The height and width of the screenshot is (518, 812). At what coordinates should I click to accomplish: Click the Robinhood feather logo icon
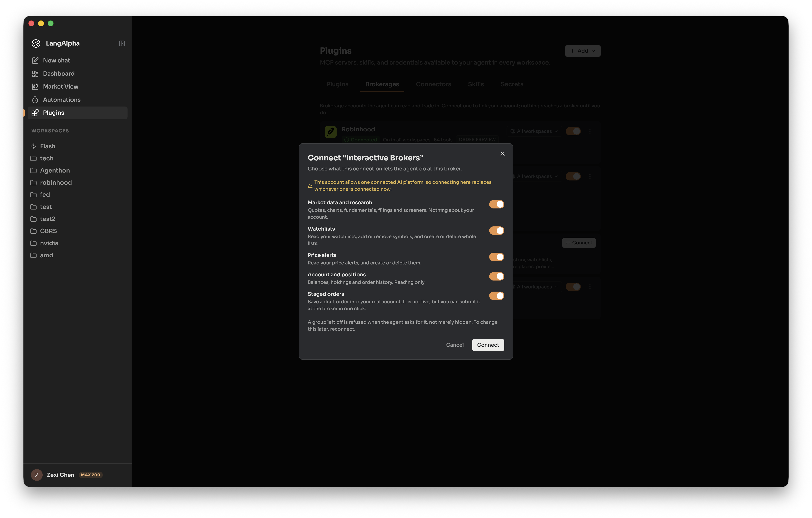pyautogui.click(x=331, y=132)
